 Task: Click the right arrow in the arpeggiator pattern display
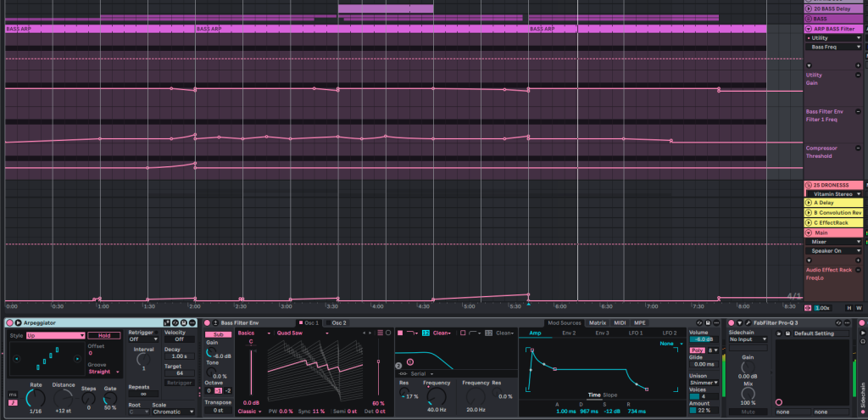(77, 359)
